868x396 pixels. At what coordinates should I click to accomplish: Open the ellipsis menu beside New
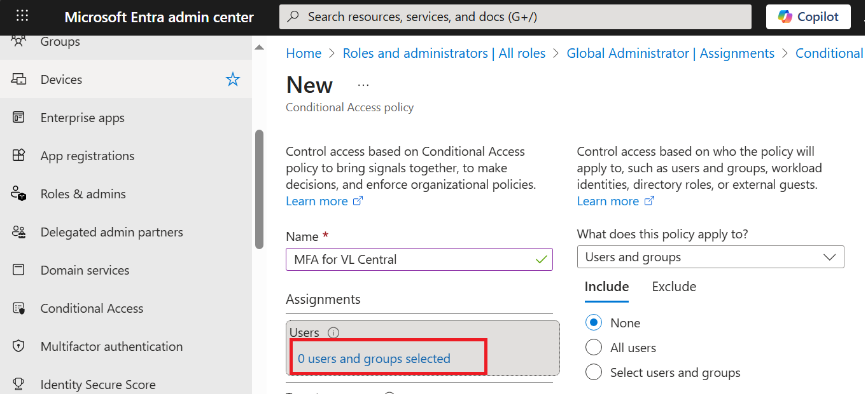tap(363, 85)
